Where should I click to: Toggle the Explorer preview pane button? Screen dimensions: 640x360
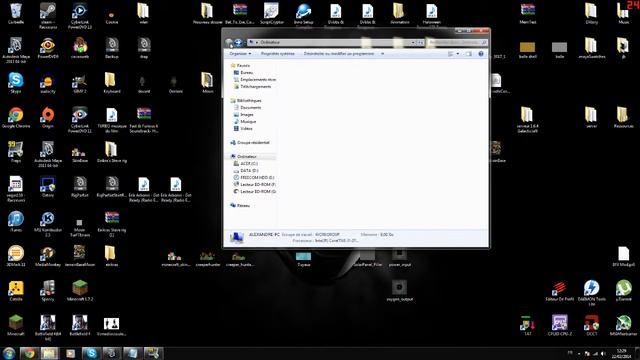[x=469, y=54]
